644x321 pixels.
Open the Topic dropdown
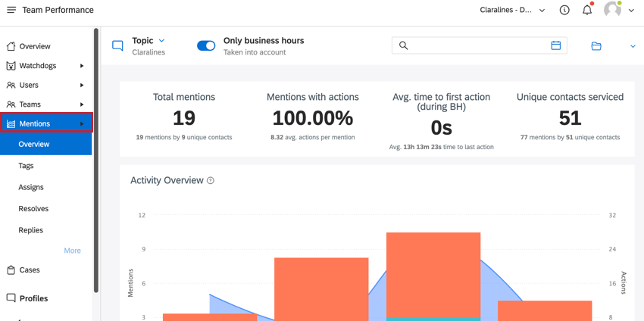pos(148,41)
